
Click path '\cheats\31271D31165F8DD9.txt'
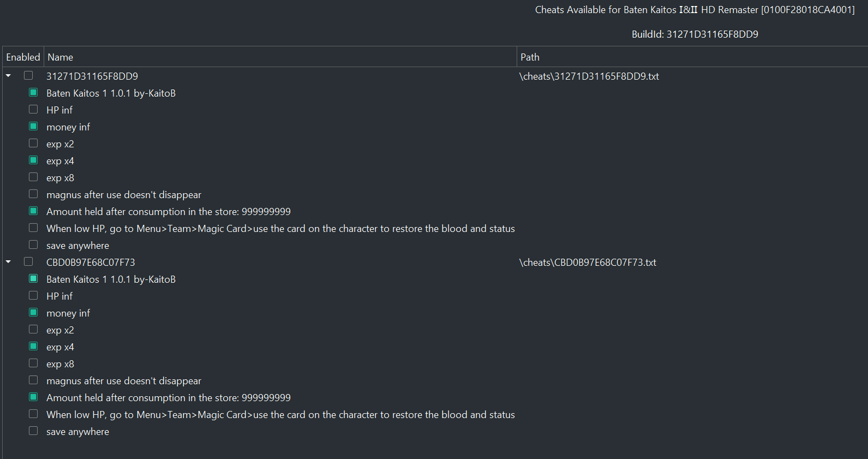coord(589,76)
